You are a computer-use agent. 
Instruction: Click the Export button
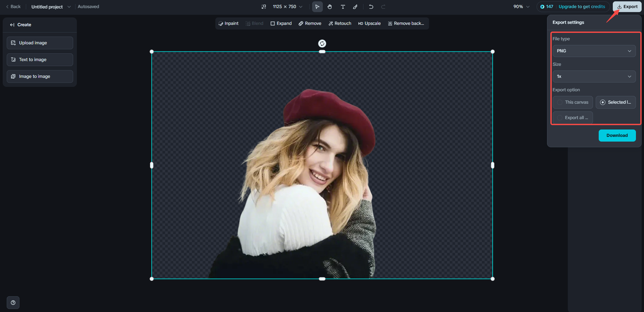coord(627,7)
